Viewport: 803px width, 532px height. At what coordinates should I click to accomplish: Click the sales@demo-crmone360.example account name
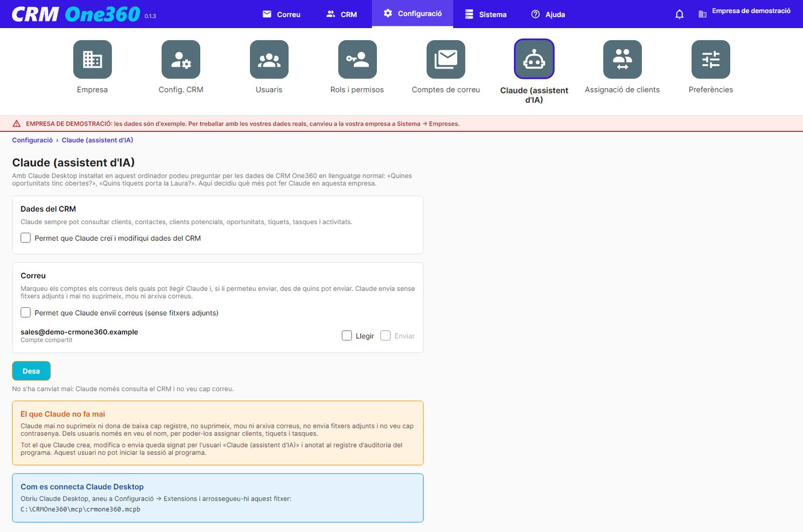click(79, 332)
